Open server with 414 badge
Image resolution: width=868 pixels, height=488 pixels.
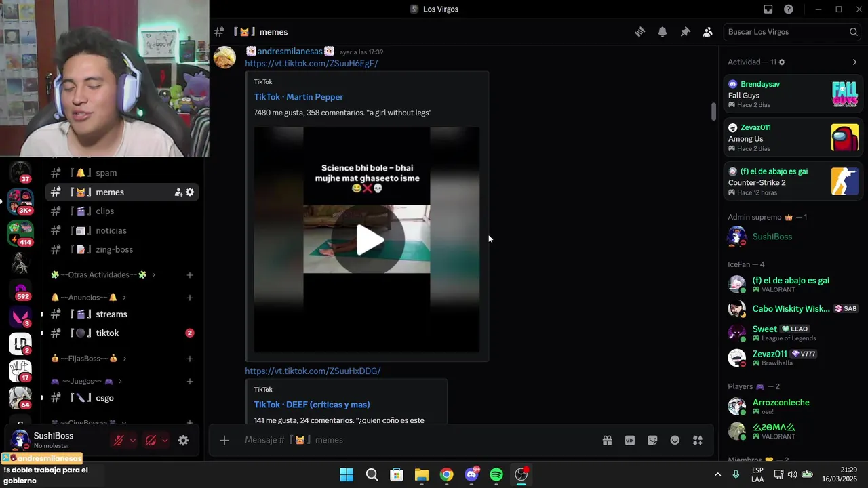pos(20,233)
